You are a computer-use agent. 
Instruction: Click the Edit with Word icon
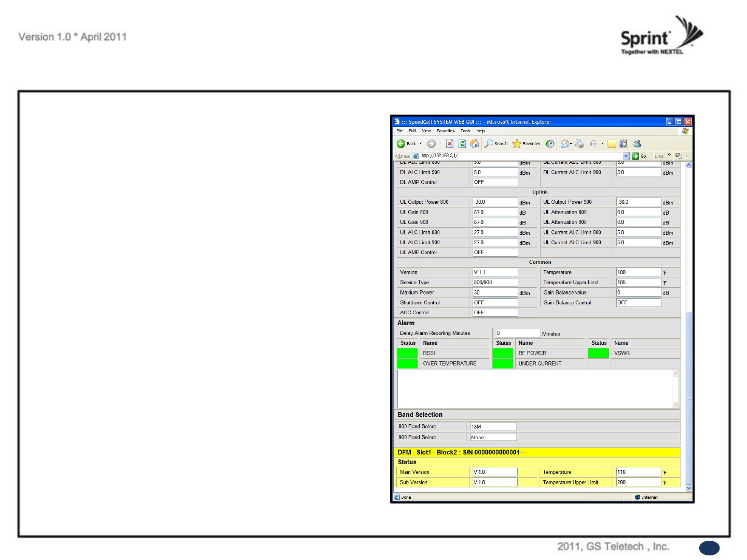coord(593,144)
